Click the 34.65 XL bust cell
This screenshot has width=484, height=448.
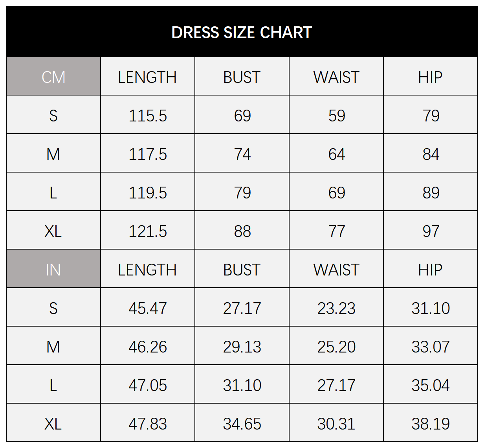(242, 424)
